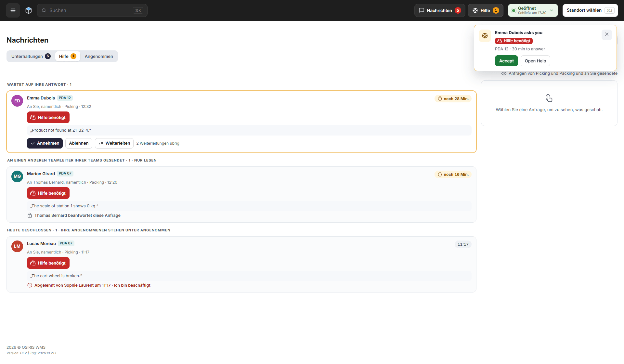624x364 pixels.
Task: Click Emma Dubois's ED avatar
Action: click(17, 101)
